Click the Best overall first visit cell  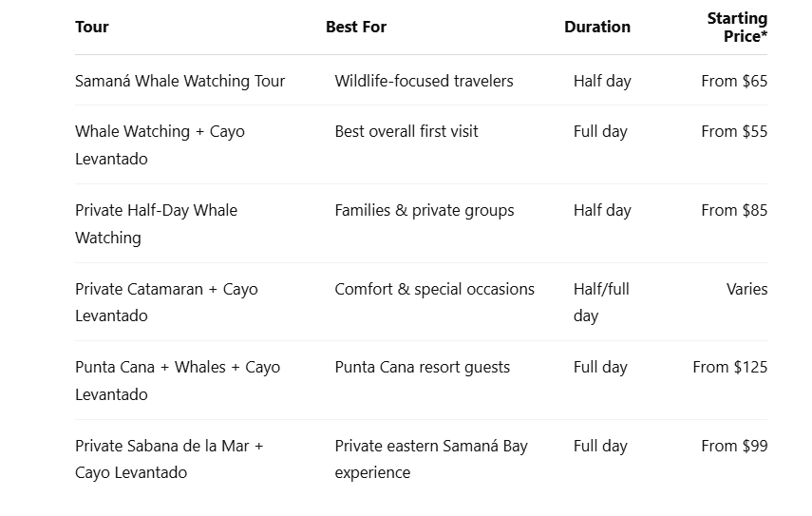[x=406, y=131]
